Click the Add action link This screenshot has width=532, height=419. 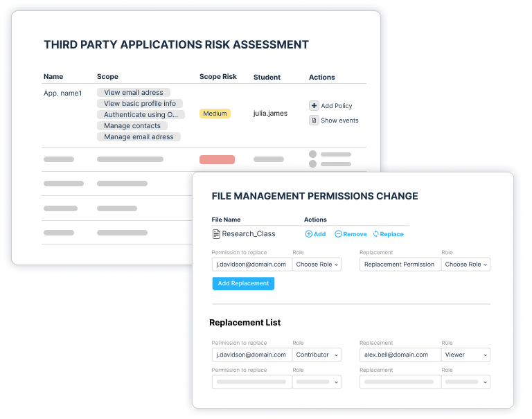[319, 234]
